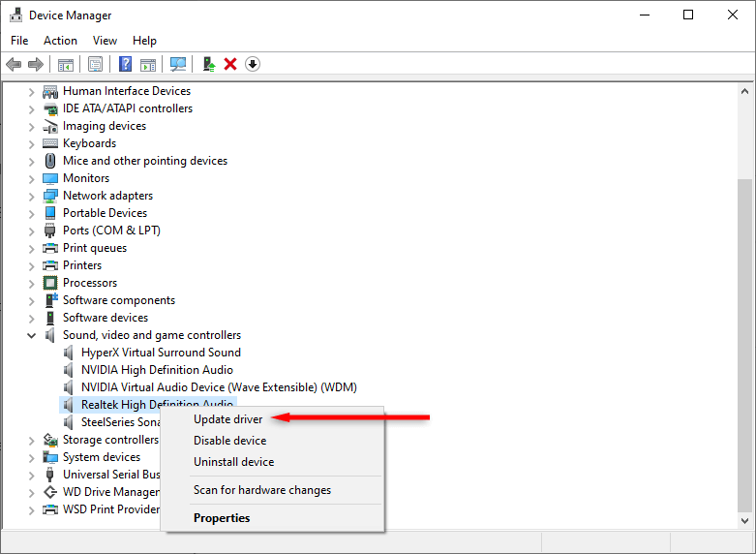
Task: Click the IDE ATA/ATAPI controllers icon
Action: [x=50, y=109]
